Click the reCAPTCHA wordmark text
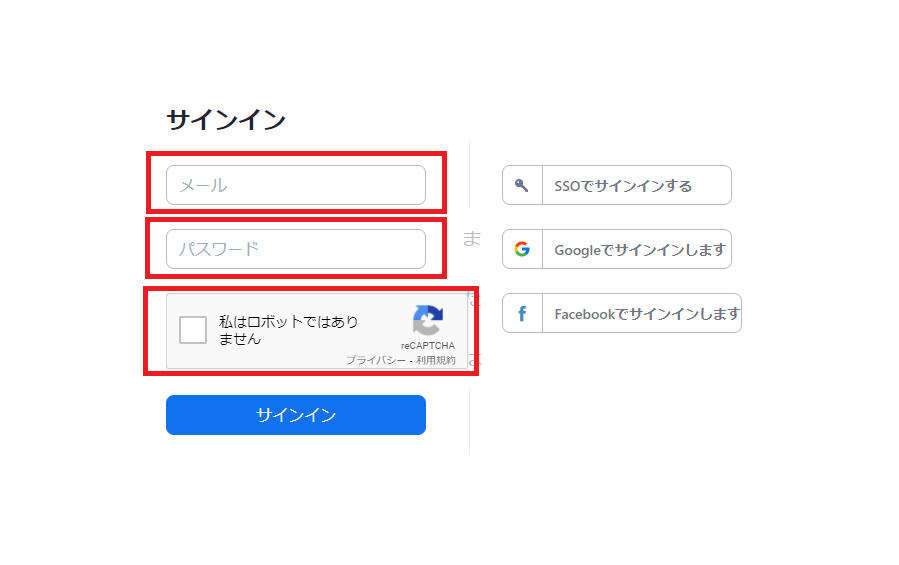This screenshot has width=899, height=565. tap(428, 346)
